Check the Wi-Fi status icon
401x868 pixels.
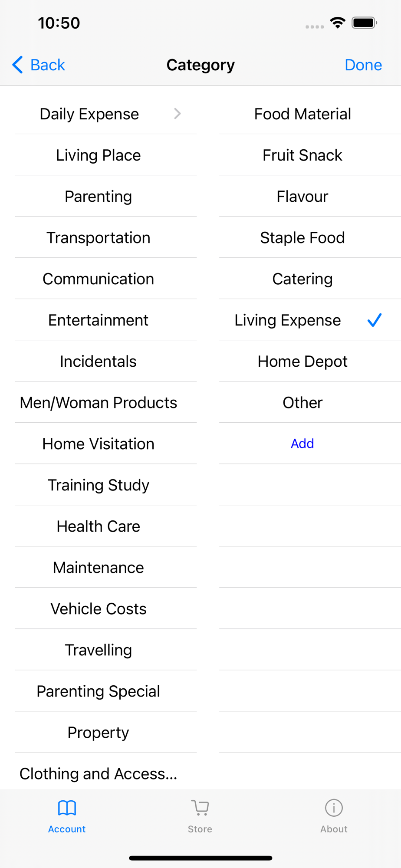338,23
